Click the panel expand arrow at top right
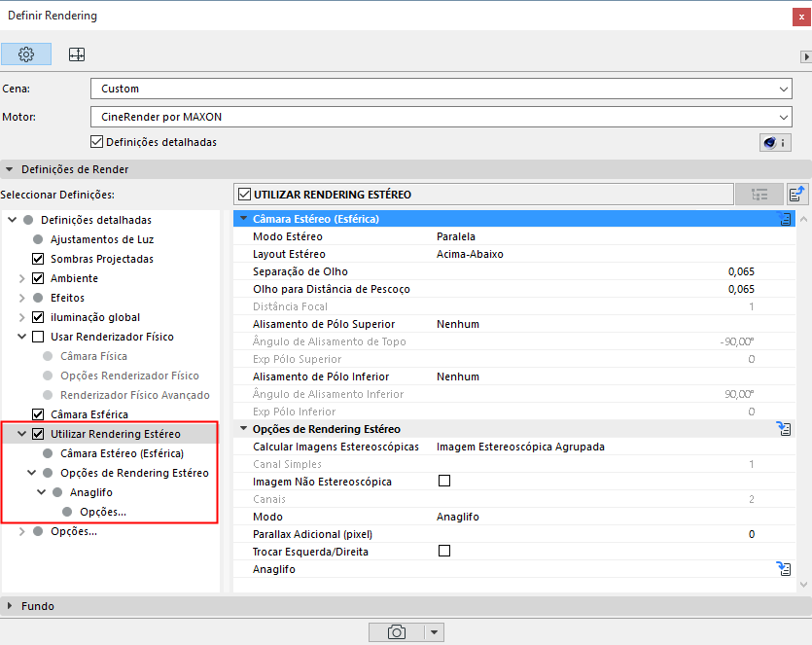 [x=806, y=56]
